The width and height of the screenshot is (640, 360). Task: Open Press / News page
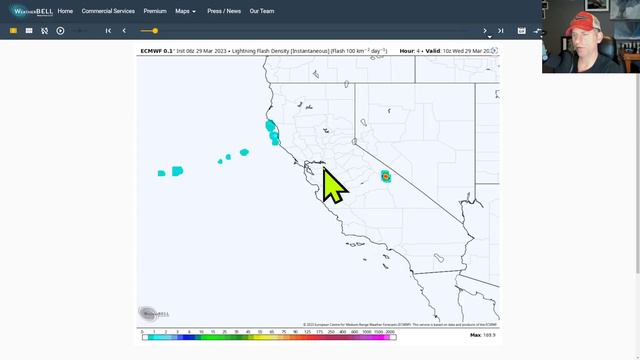[x=224, y=11]
